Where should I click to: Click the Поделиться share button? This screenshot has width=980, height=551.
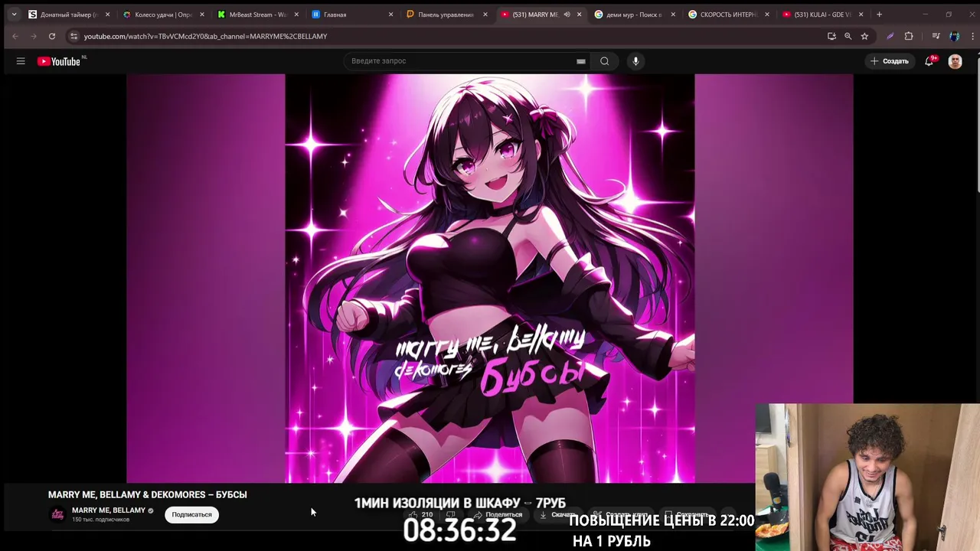point(498,515)
